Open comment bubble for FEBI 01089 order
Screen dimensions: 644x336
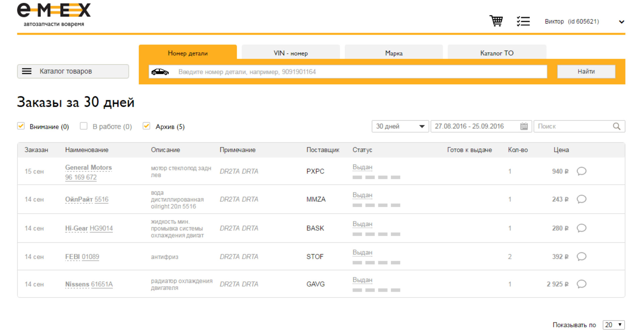[x=581, y=257]
